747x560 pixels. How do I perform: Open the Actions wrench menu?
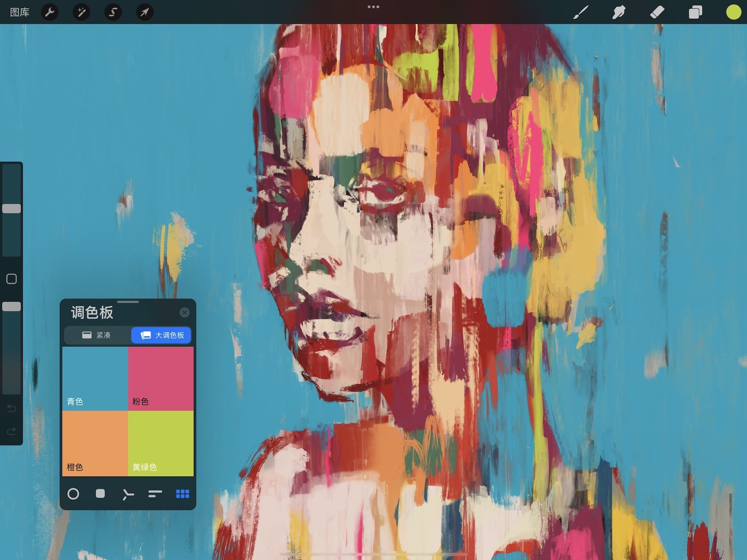(50, 12)
